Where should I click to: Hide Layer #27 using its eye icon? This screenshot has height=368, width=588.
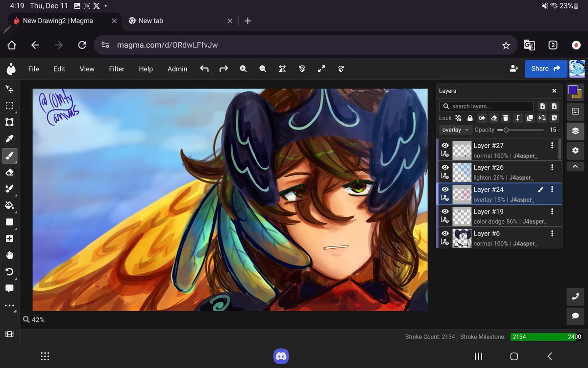[x=445, y=146]
